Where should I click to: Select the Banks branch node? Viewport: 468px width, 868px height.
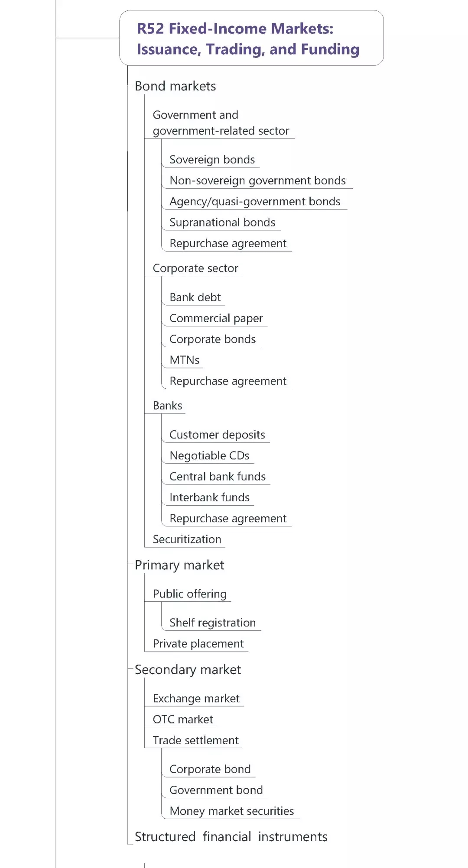[167, 406]
